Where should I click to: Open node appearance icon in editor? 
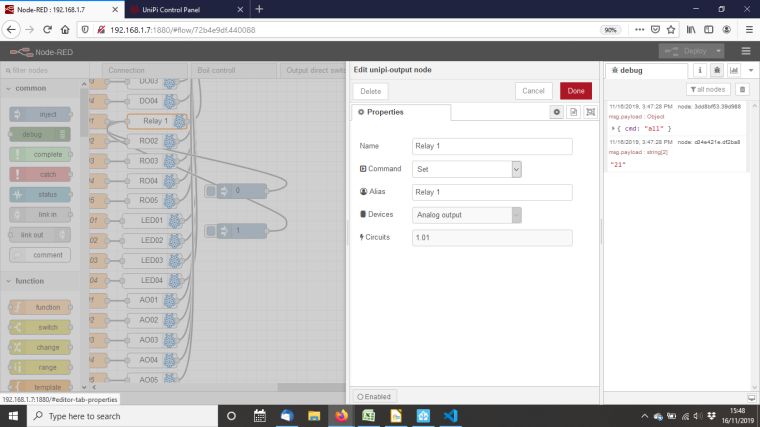point(590,112)
